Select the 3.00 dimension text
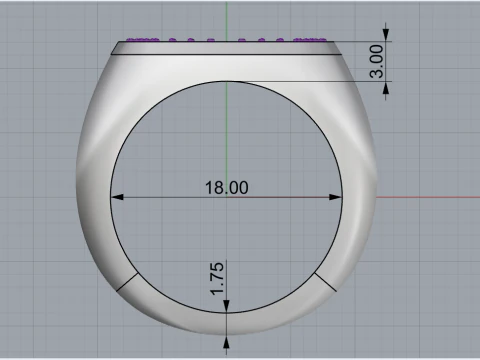This screenshot has width=480, height=360. click(377, 61)
